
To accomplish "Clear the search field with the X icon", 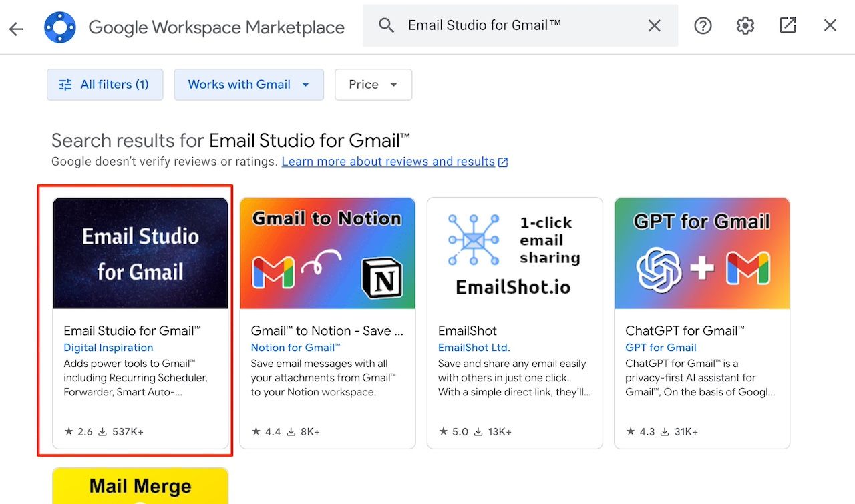I will point(655,26).
